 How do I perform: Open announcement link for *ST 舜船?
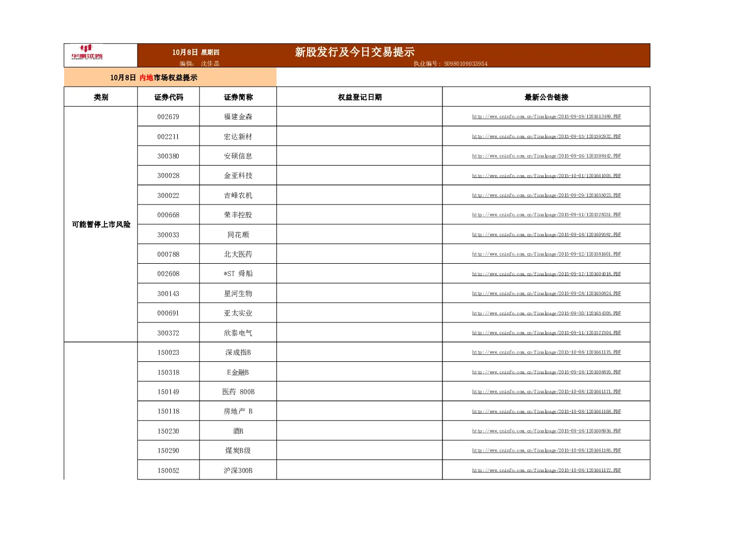coord(546,274)
